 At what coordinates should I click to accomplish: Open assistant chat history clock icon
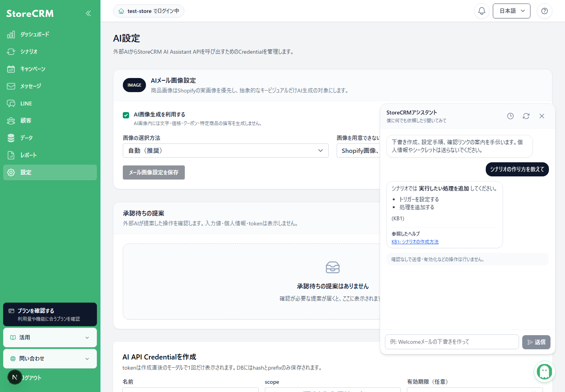(510, 116)
